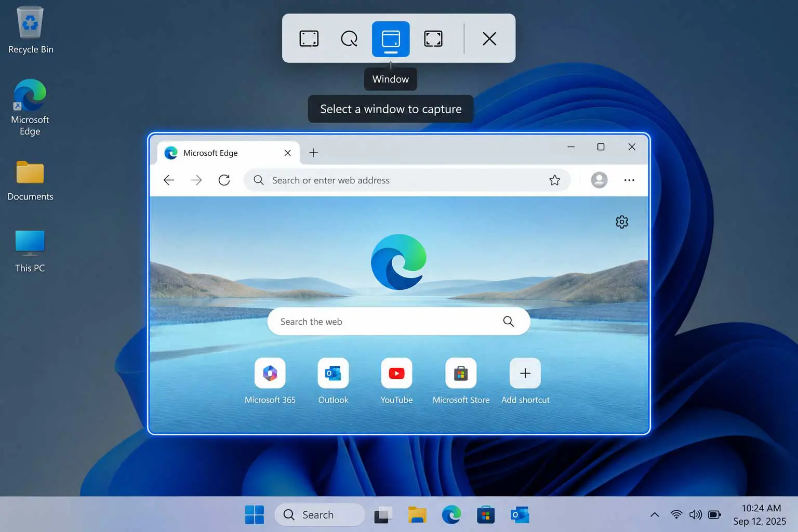Close the Microsoft Edge tab
Screen dimensions: 798x532
click(x=287, y=153)
